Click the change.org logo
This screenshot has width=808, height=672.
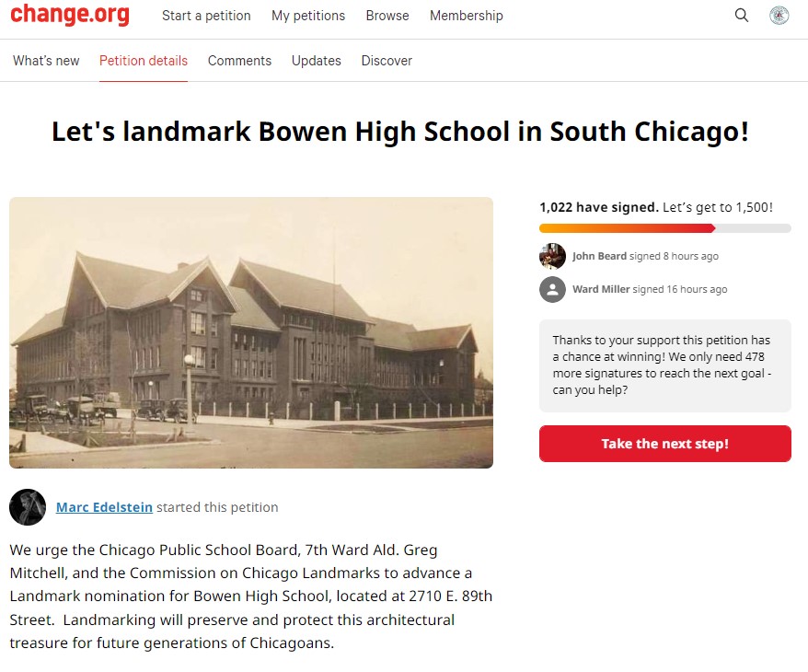pos(70,15)
